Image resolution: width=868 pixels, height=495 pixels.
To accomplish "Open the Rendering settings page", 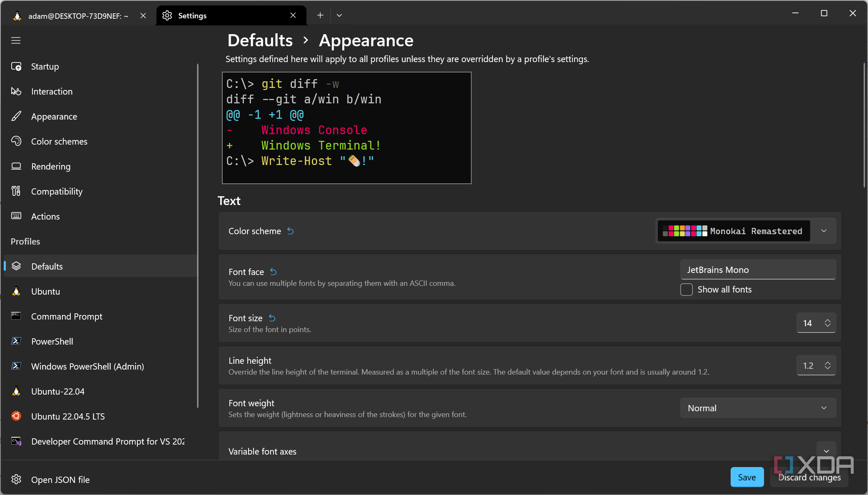I will coord(100,167).
